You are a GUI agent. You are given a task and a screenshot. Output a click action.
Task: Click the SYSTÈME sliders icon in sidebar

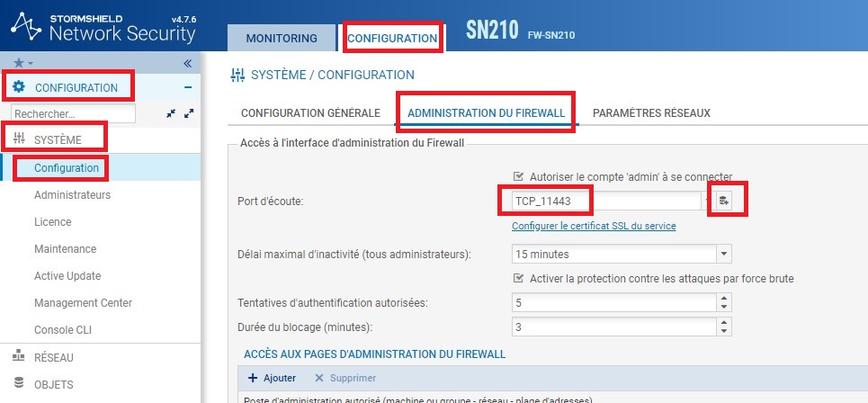[x=20, y=139]
